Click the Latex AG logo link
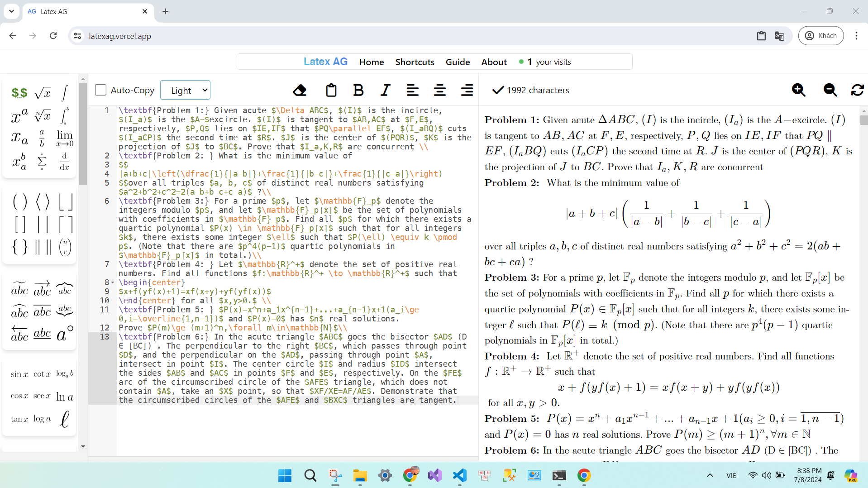 click(x=325, y=62)
